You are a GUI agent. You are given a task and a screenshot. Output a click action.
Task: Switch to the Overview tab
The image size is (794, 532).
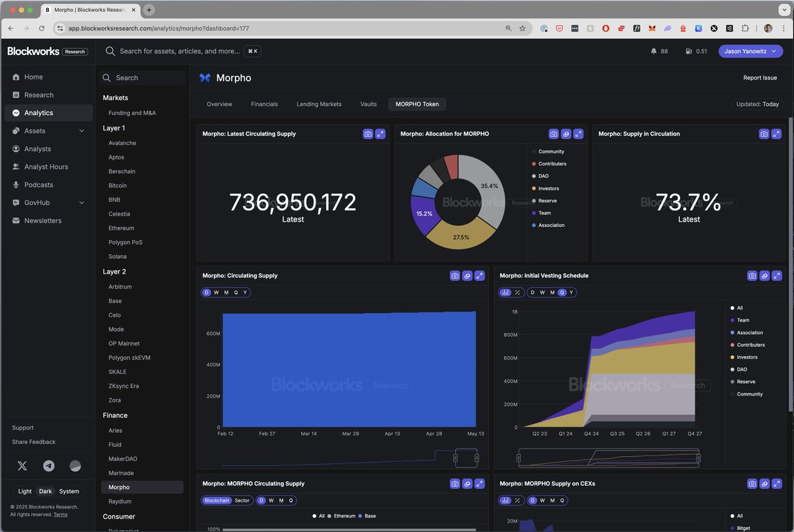pos(219,104)
